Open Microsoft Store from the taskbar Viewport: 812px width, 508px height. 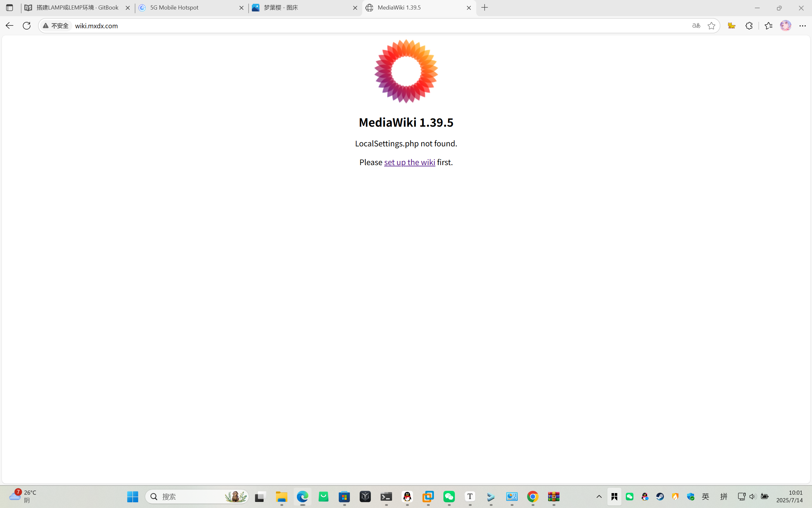[x=344, y=497]
